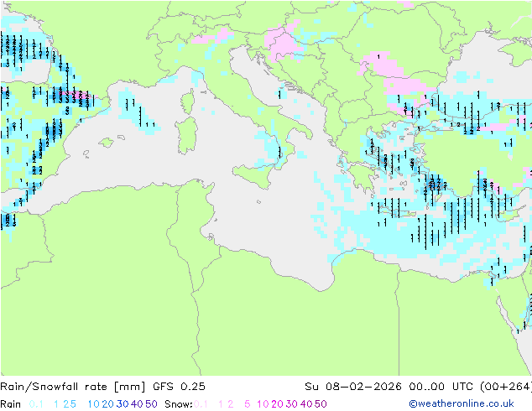532x411 pixels.
Task: Click the Snow legend value '0.1' in pale pink
Action: (x=201, y=404)
